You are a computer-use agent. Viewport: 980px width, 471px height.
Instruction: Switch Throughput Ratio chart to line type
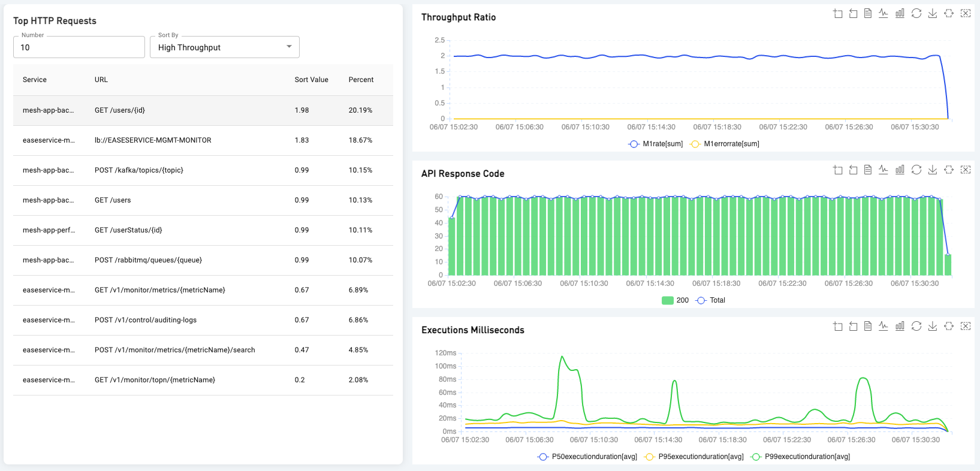[x=883, y=13]
